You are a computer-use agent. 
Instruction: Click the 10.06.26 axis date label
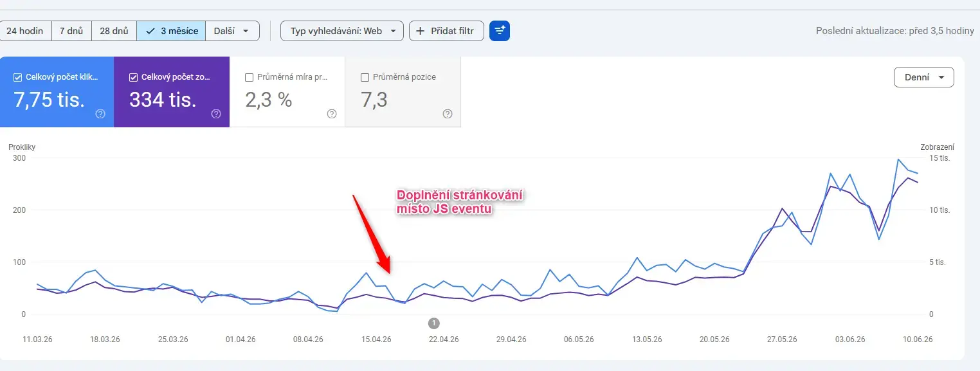[x=918, y=339]
